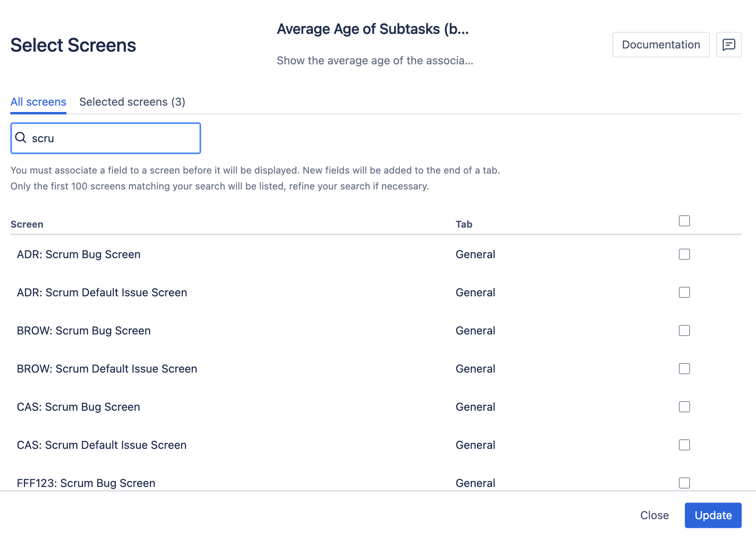
Task: Select BROW: Scrum Default Issue Screen checkbox
Action: 684,369
